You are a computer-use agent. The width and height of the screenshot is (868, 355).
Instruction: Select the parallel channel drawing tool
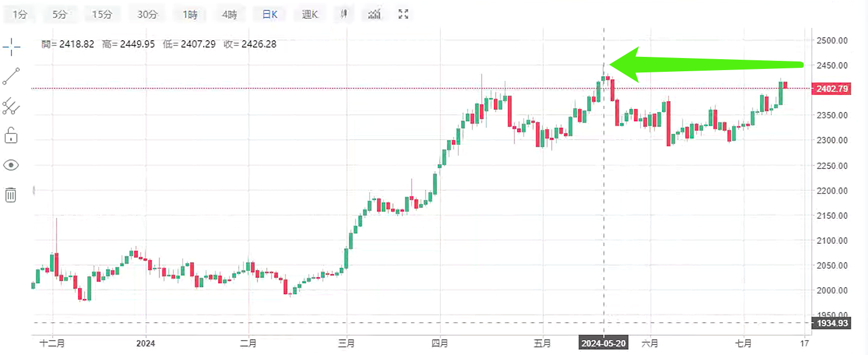coord(11,106)
